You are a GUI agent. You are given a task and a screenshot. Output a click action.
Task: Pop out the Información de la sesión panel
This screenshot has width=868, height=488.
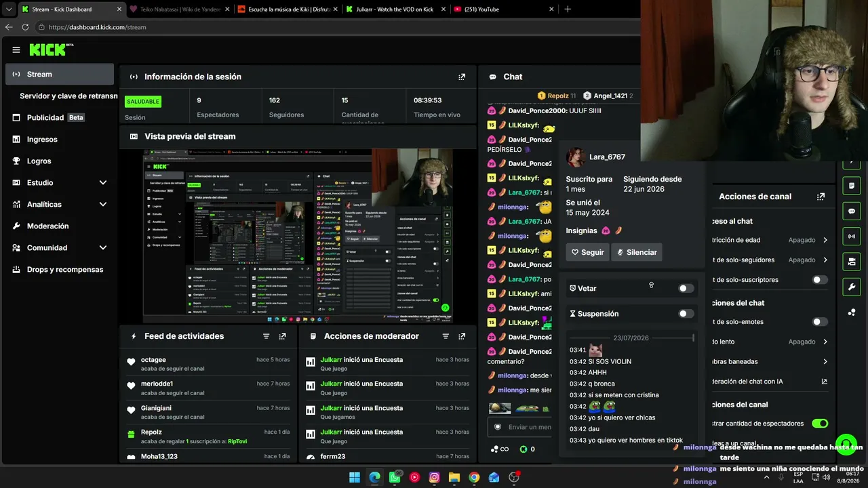[x=462, y=77]
